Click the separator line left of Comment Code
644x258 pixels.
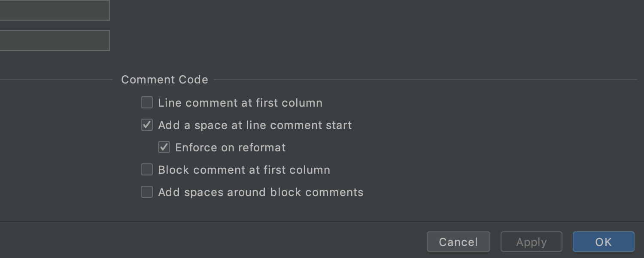[x=56, y=80]
